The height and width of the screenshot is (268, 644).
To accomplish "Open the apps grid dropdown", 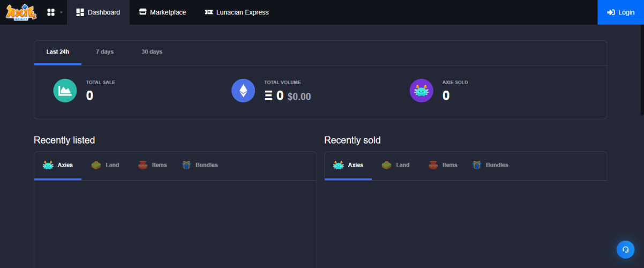I will [x=55, y=12].
